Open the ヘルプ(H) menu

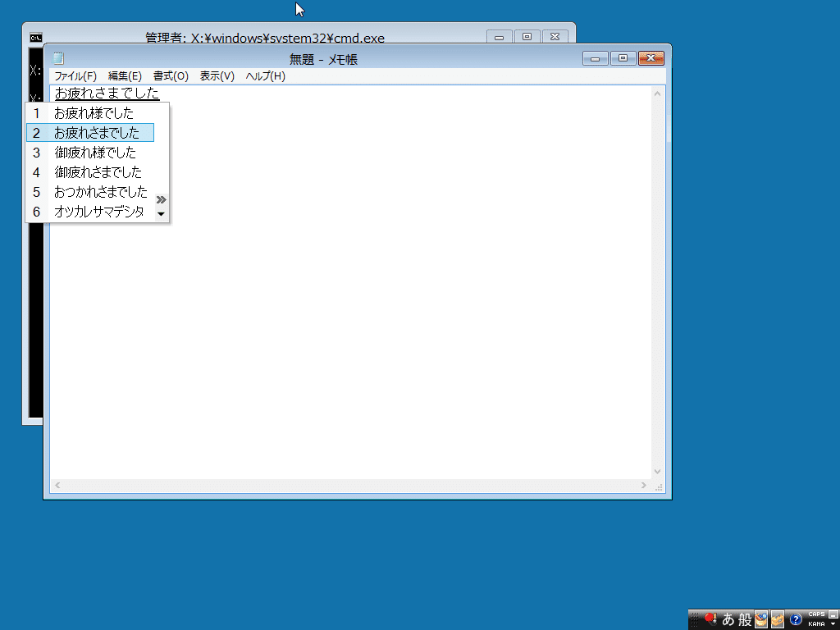click(265, 76)
